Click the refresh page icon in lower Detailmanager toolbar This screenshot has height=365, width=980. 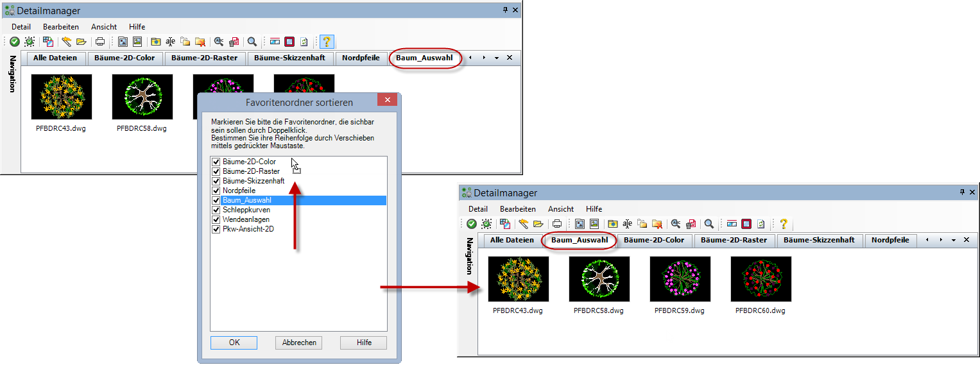pyautogui.click(x=761, y=224)
